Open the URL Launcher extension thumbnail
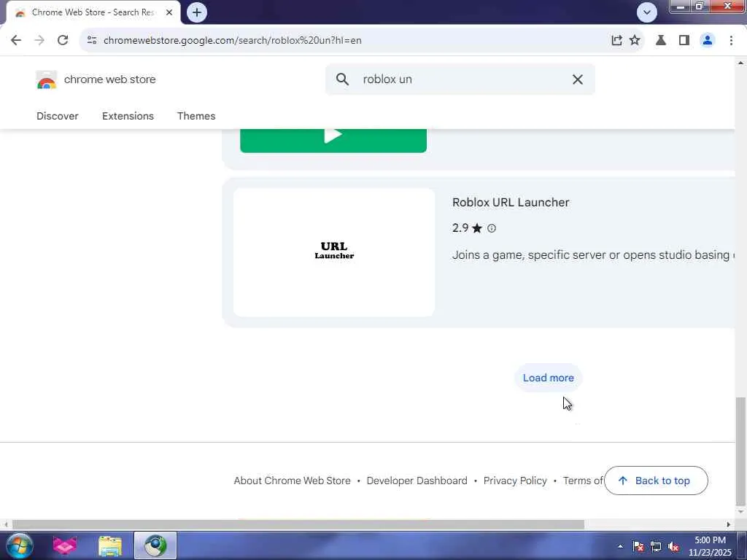This screenshot has width=747, height=560. pyautogui.click(x=333, y=252)
